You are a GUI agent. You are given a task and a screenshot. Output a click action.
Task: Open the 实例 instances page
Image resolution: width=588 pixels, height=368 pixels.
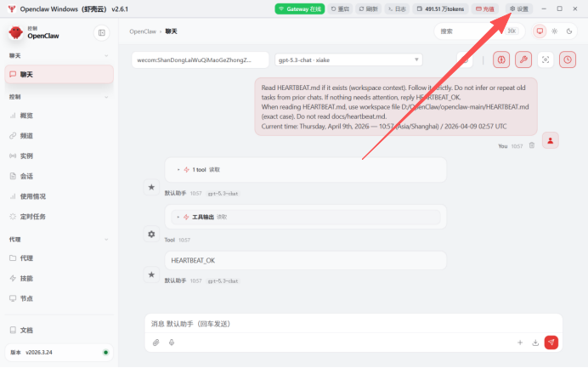(59, 156)
